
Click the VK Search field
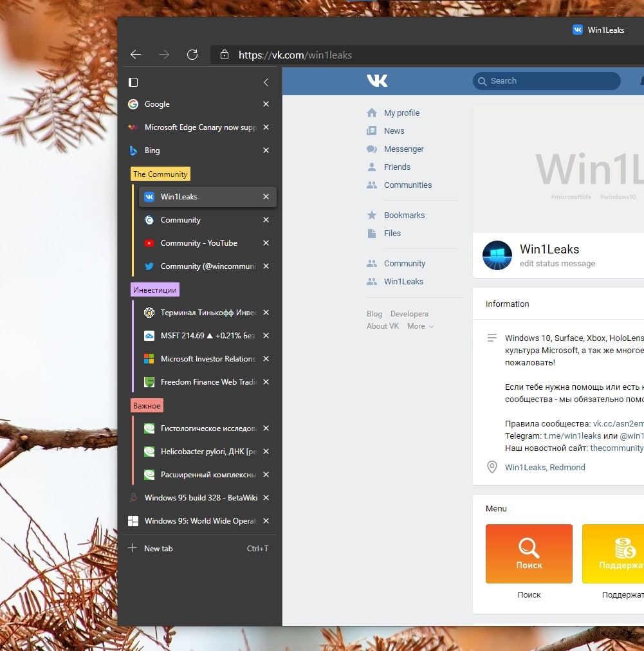(x=546, y=81)
